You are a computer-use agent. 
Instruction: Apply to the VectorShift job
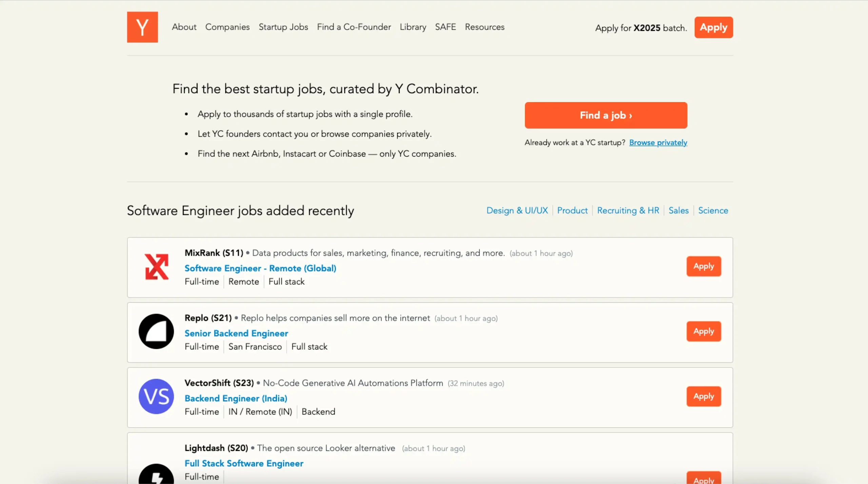pos(704,396)
